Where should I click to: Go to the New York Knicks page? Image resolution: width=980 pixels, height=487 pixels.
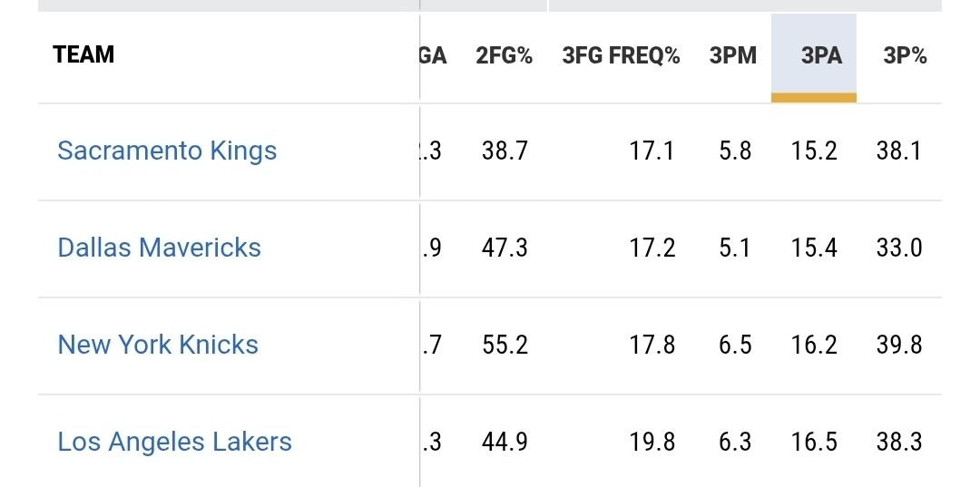(158, 345)
